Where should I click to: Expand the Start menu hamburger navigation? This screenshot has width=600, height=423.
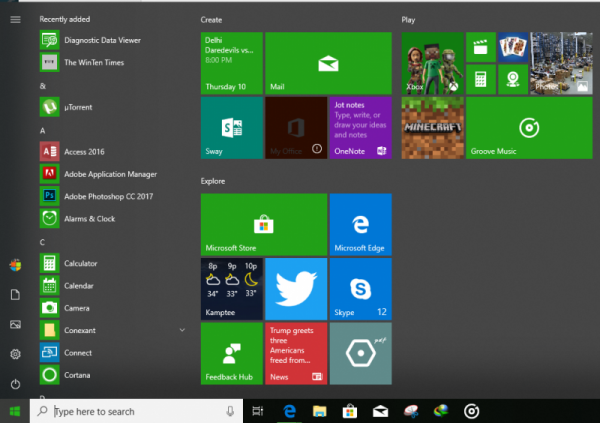(15, 19)
